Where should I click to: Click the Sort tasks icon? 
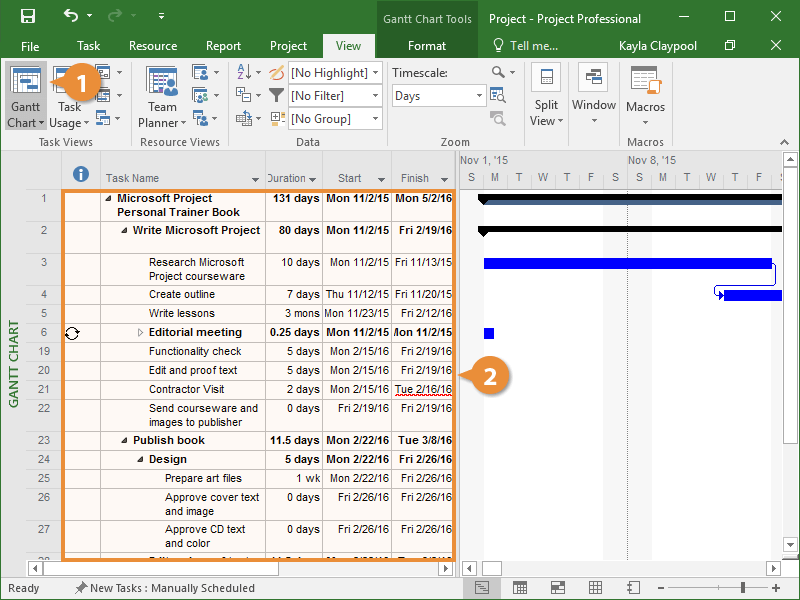click(x=245, y=72)
